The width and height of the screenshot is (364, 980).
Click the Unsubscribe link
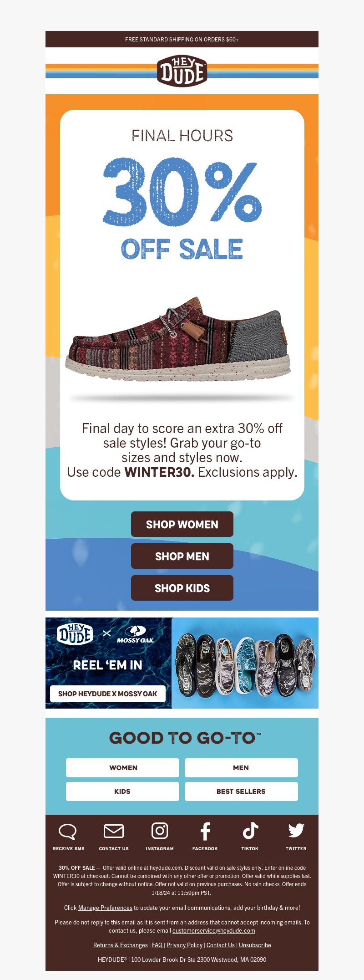255,945
